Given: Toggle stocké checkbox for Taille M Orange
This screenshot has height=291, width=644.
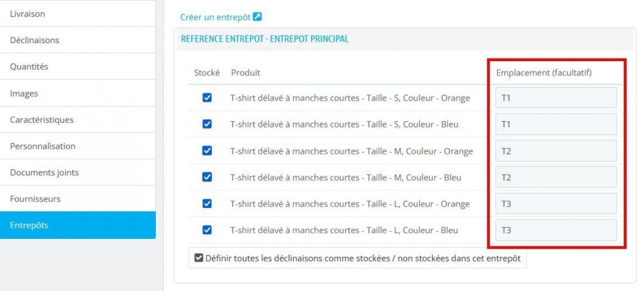Looking at the screenshot, I should (x=207, y=151).
